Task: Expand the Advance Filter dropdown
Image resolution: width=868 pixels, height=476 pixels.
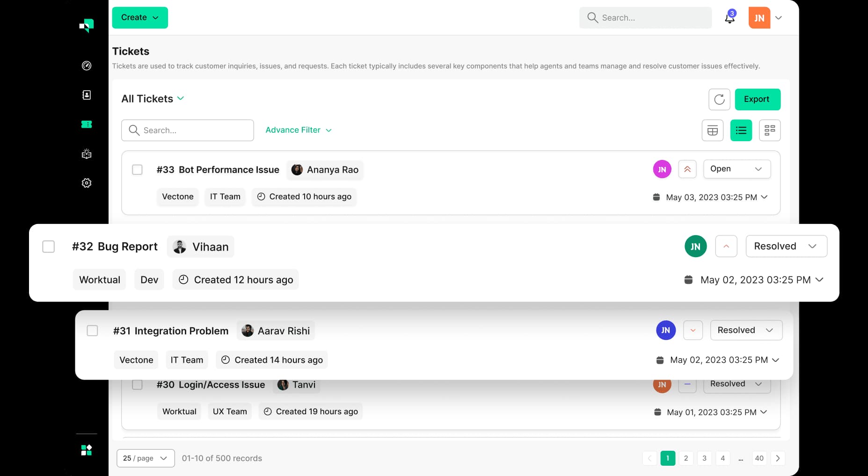Action: point(299,130)
